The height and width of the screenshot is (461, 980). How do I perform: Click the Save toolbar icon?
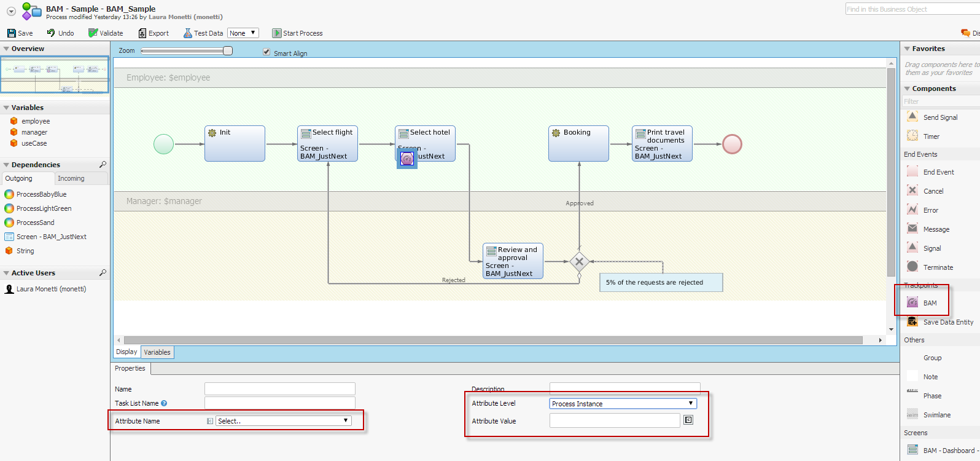[x=11, y=33]
